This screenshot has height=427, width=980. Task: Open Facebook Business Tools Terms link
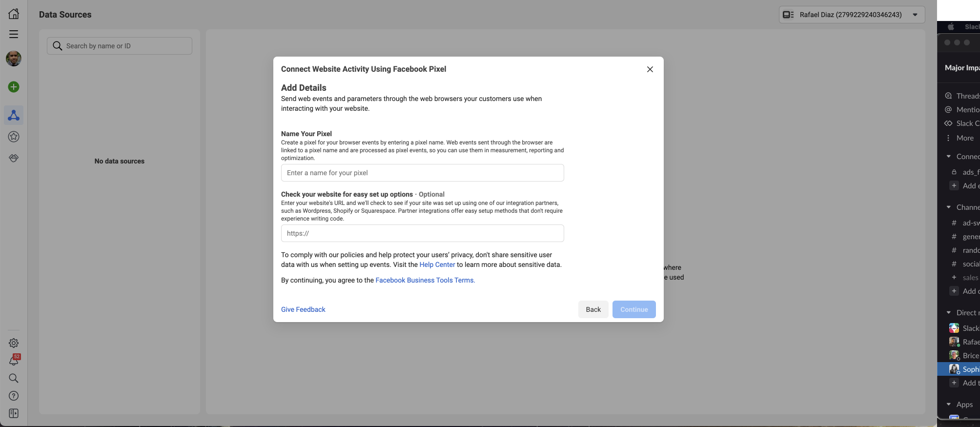pos(425,280)
